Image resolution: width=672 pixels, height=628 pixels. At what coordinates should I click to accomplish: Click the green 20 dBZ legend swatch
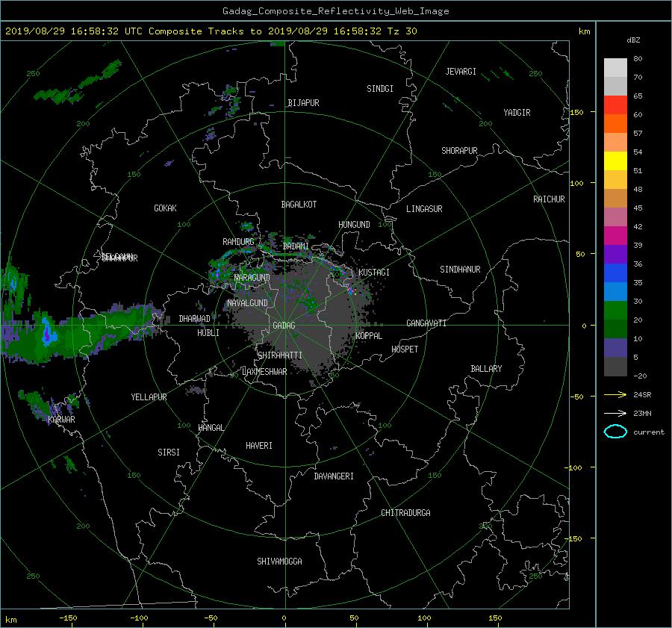615,310
